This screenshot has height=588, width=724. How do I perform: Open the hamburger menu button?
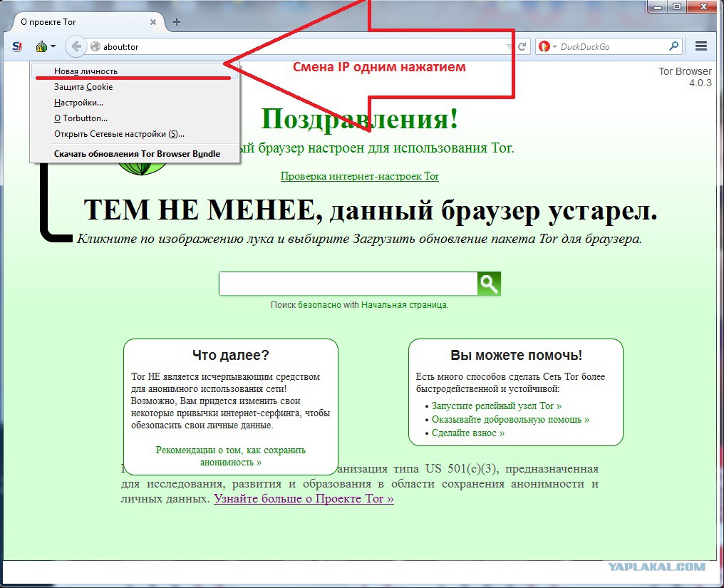click(x=701, y=46)
